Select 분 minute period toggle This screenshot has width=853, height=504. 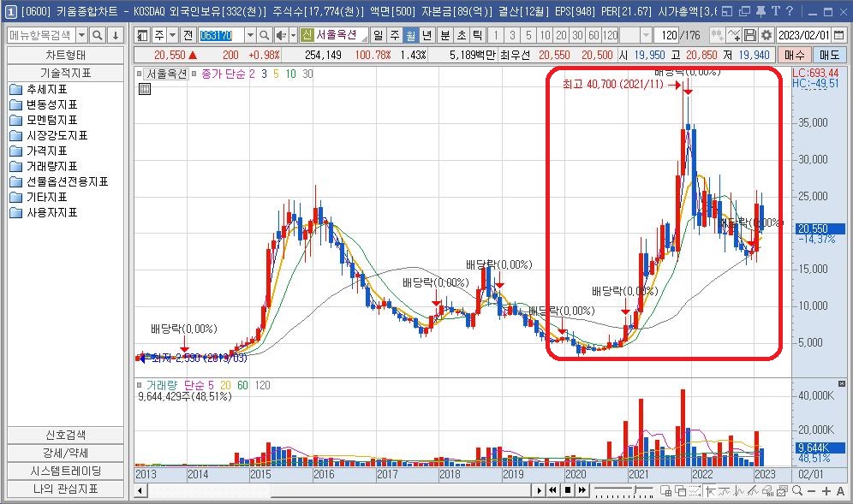(445, 36)
